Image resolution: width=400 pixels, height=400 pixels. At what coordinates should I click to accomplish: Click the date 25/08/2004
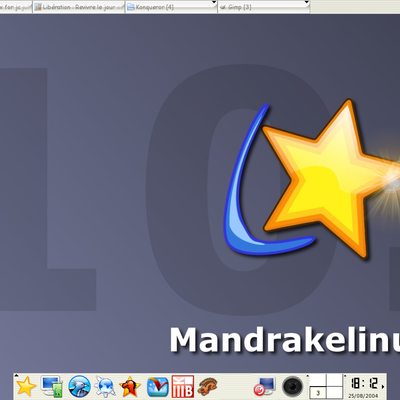coord(363,396)
